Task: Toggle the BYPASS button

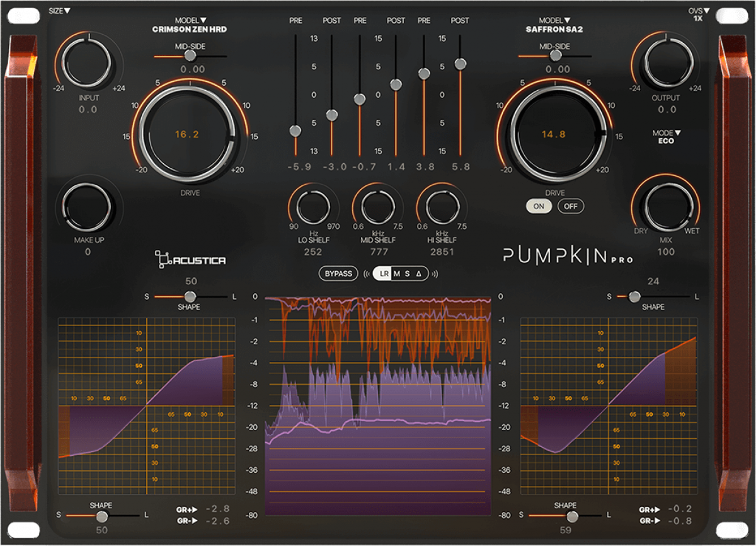Action: point(338,274)
